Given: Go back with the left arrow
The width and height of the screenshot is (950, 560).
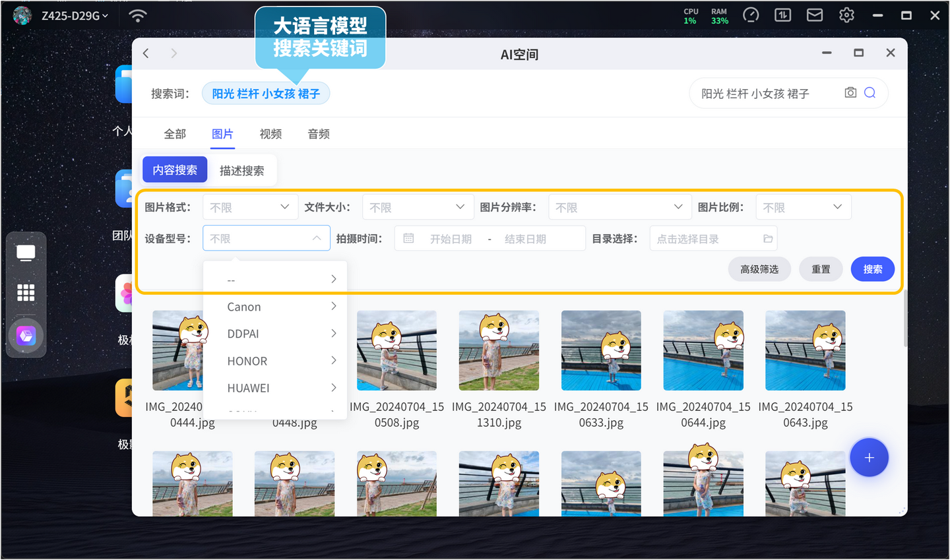Looking at the screenshot, I should 146,53.
